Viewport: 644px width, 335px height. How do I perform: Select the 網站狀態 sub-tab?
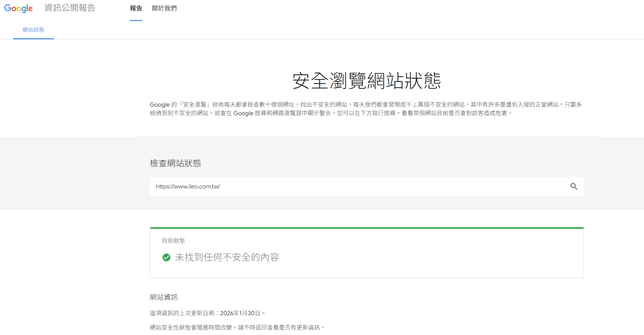coord(33,30)
